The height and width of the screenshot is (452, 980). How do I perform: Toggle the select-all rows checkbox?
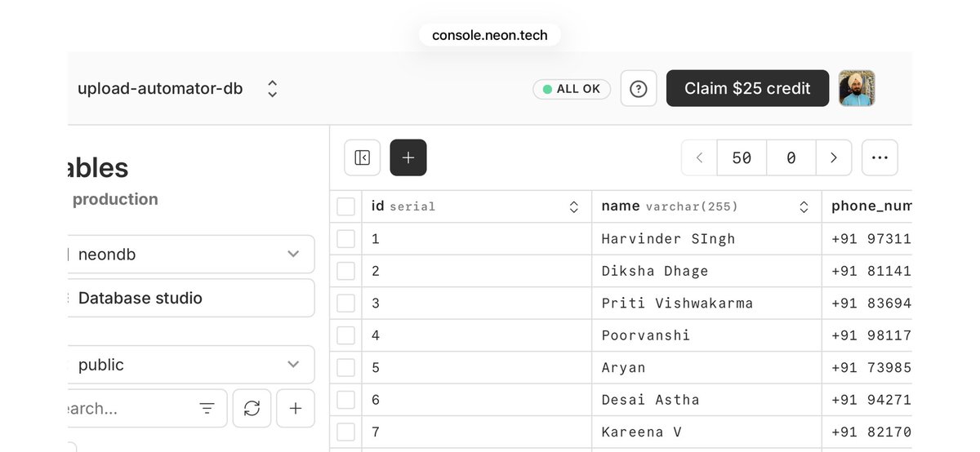pyautogui.click(x=346, y=207)
